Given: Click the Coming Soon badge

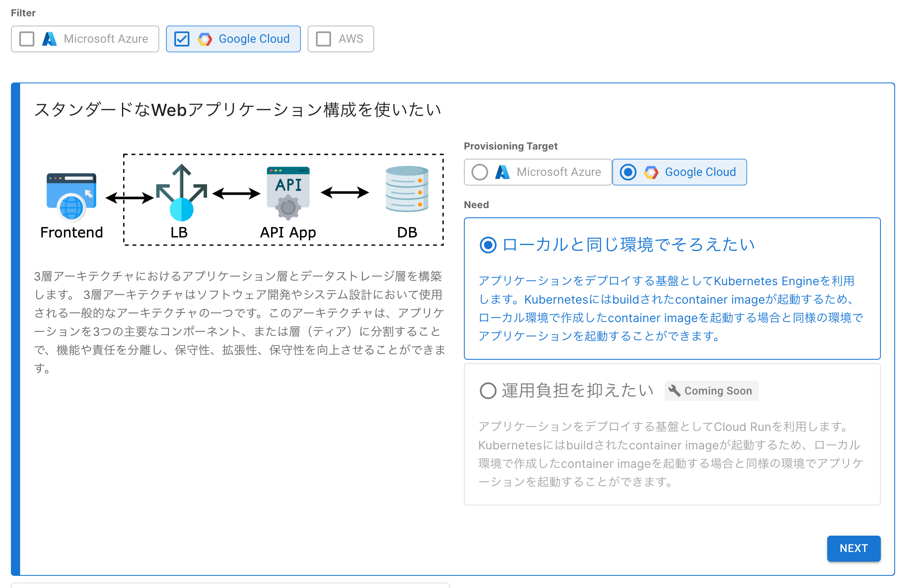Looking at the screenshot, I should pos(712,391).
